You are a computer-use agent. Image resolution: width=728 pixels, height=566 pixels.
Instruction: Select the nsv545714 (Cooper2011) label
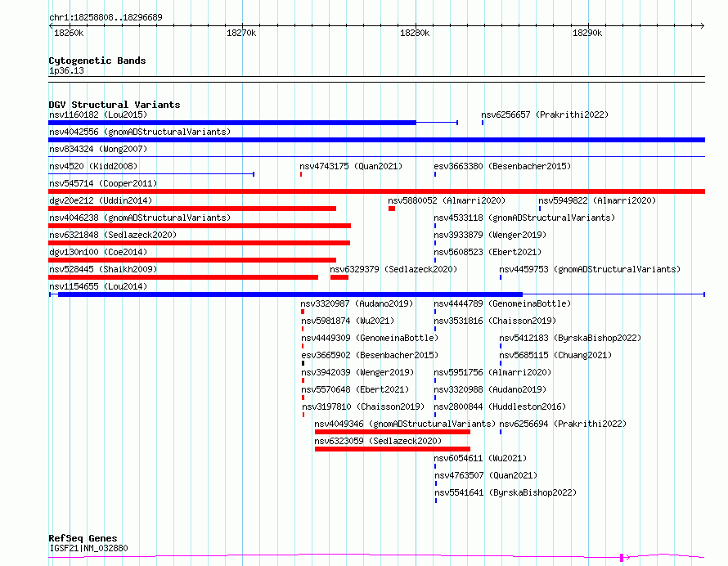pos(103,183)
